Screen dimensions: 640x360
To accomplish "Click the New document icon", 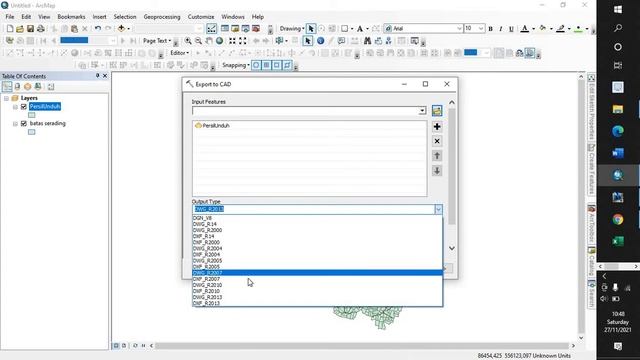I will tap(10, 29).
